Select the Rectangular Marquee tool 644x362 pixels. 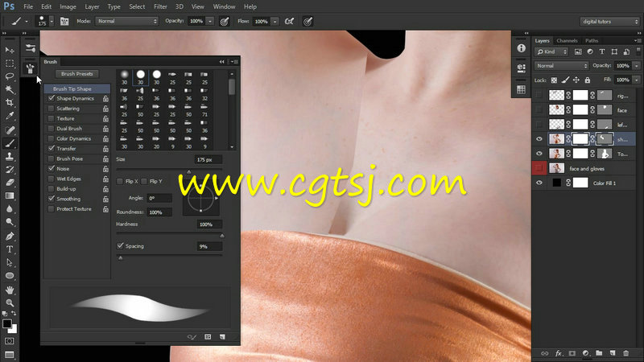click(x=10, y=64)
